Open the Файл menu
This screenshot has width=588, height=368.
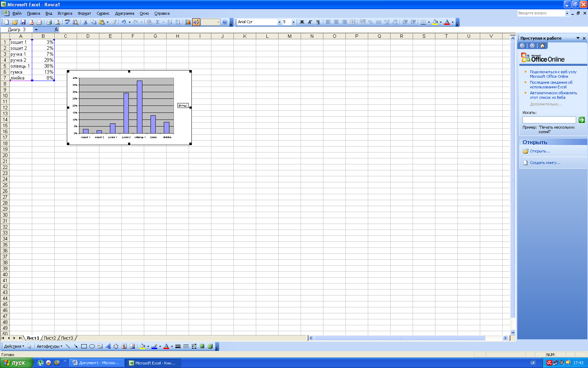17,13
